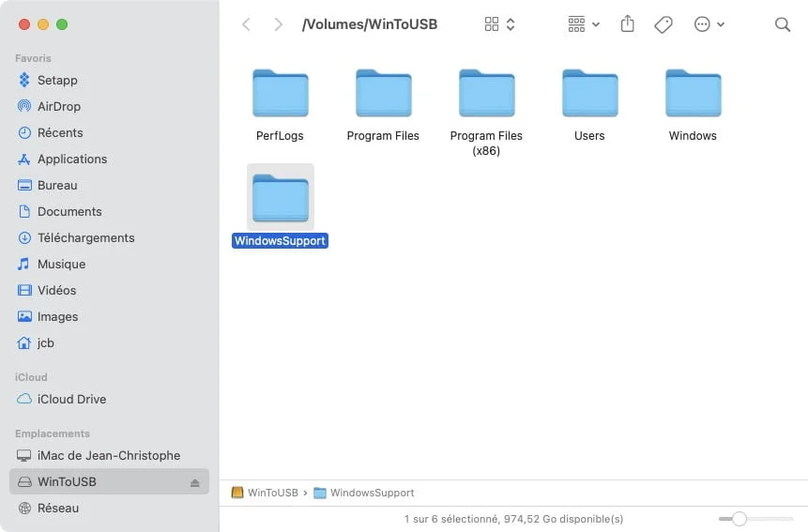Adjust the icon size slider
Viewport: 808px width, 532px height.
739,519
